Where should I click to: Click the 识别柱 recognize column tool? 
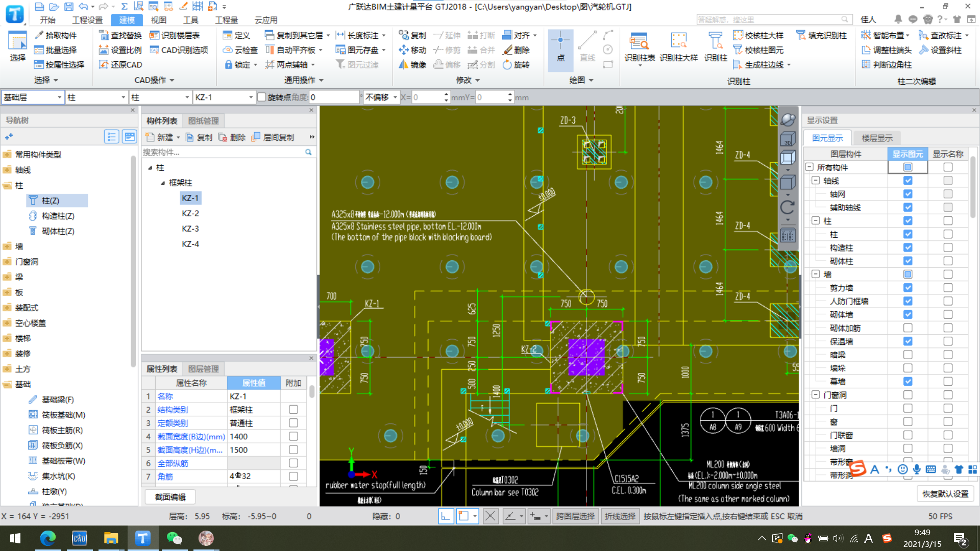pos(716,47)
